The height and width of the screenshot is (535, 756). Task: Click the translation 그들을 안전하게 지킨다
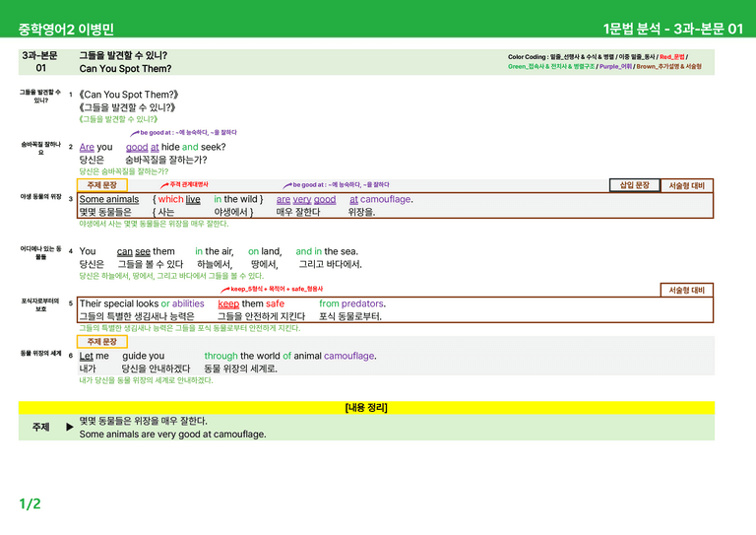click(x=261, y=316)
